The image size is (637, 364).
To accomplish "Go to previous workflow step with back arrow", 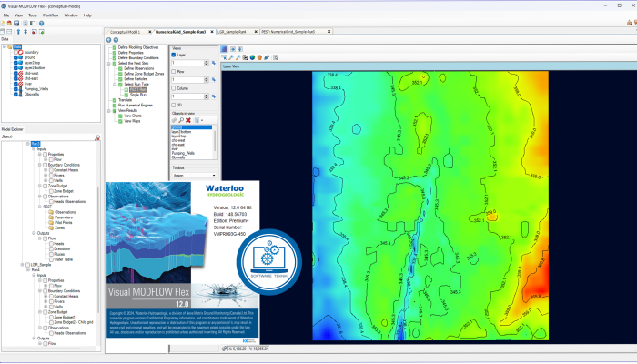I will pyautogui.click(x=108, y=40).
